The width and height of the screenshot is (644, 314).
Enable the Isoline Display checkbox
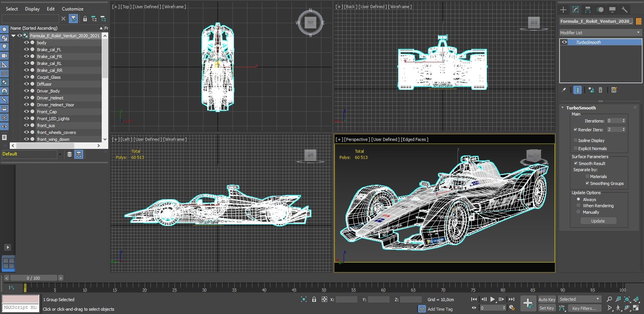pyautogui.click(x=575, y=140)
